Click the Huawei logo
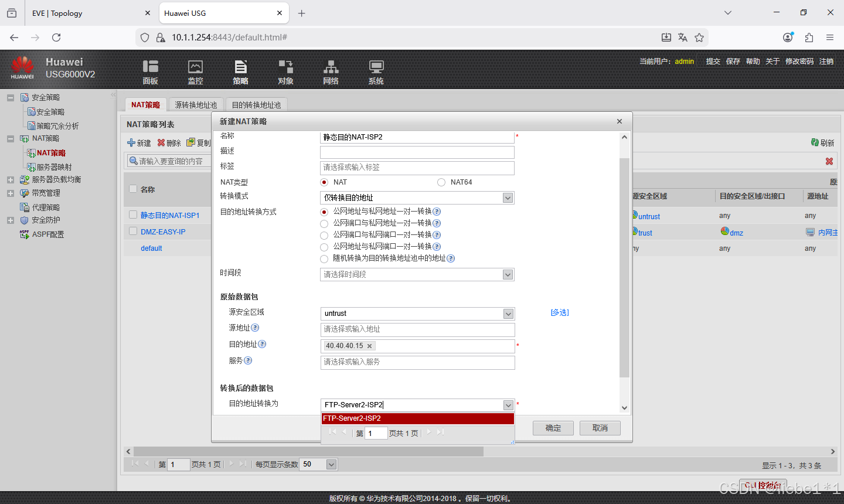 [x=22, y=67]
